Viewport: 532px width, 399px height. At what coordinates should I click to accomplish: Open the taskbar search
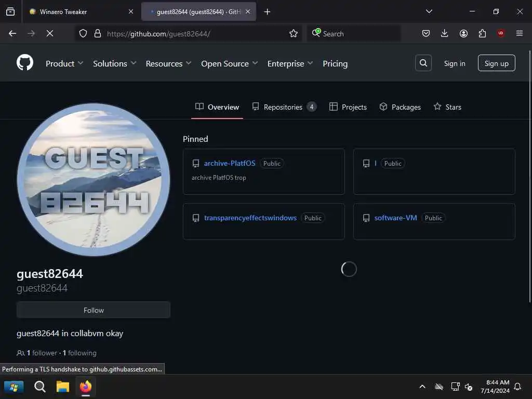tap(39, 387)
